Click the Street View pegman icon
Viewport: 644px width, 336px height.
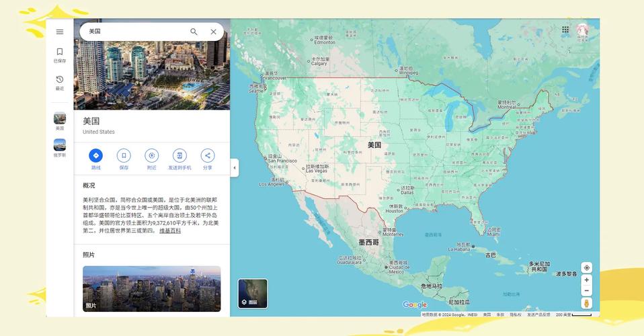point(586,304)
